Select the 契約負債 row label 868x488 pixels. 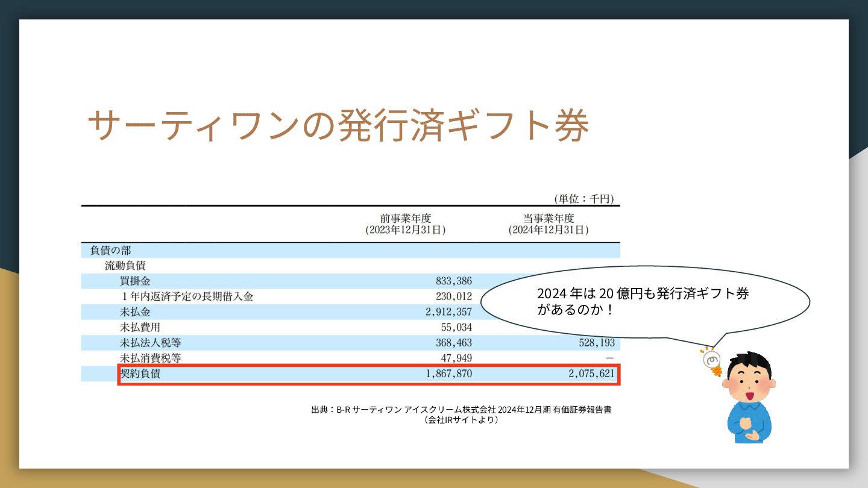(140, 374)
